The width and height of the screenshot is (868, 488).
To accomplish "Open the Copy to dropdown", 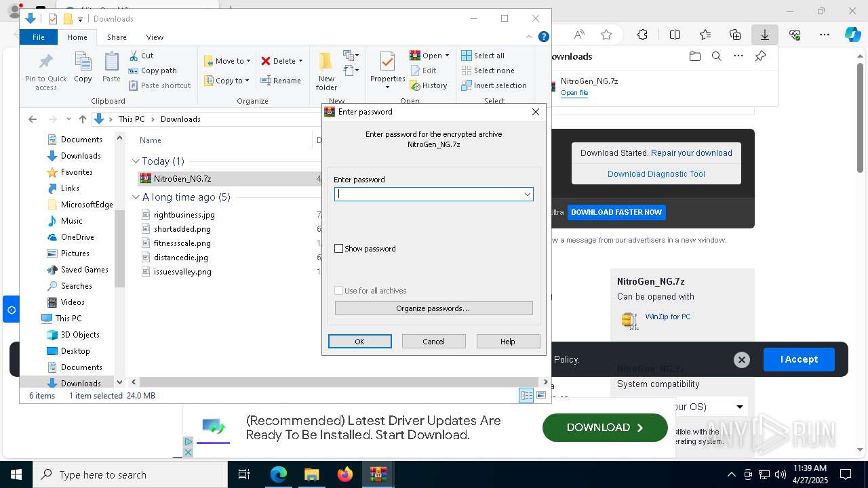I will 226,81.
